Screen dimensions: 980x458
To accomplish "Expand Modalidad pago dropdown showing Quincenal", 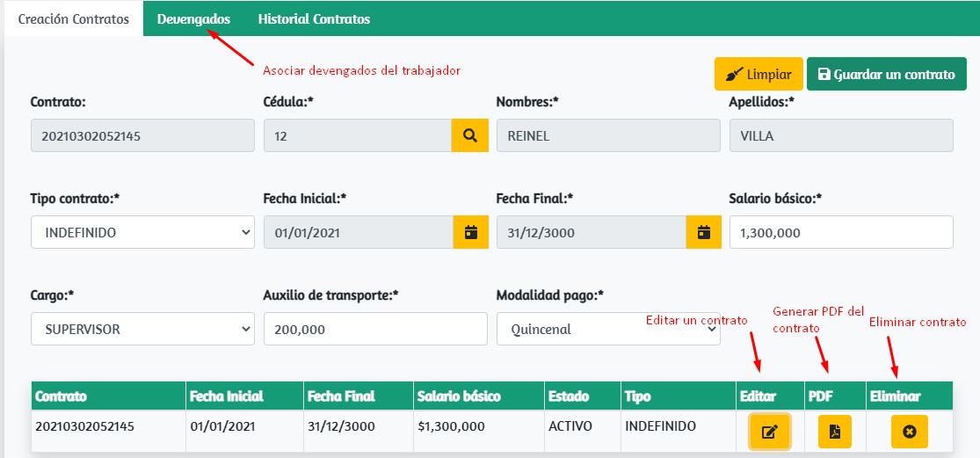I will click(x=608, y=330).
